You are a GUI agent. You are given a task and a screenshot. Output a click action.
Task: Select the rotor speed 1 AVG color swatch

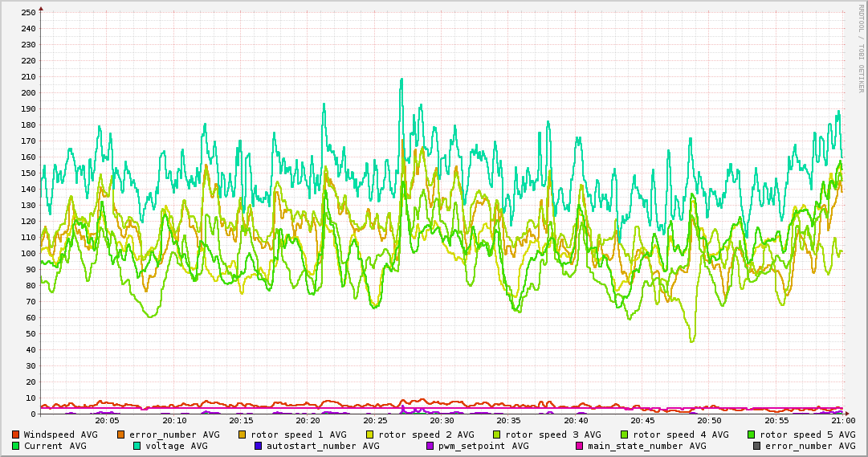pos(242,435)
